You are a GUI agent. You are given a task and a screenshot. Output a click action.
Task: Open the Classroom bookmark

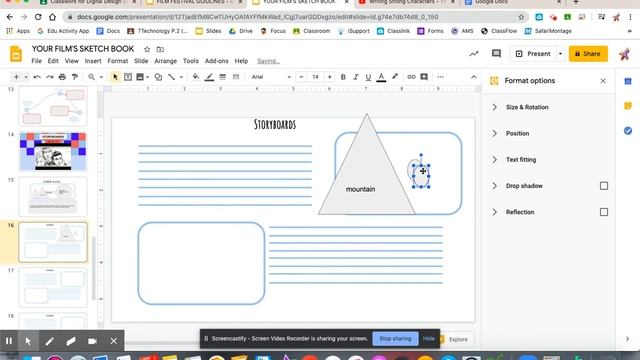pos(312,31)
